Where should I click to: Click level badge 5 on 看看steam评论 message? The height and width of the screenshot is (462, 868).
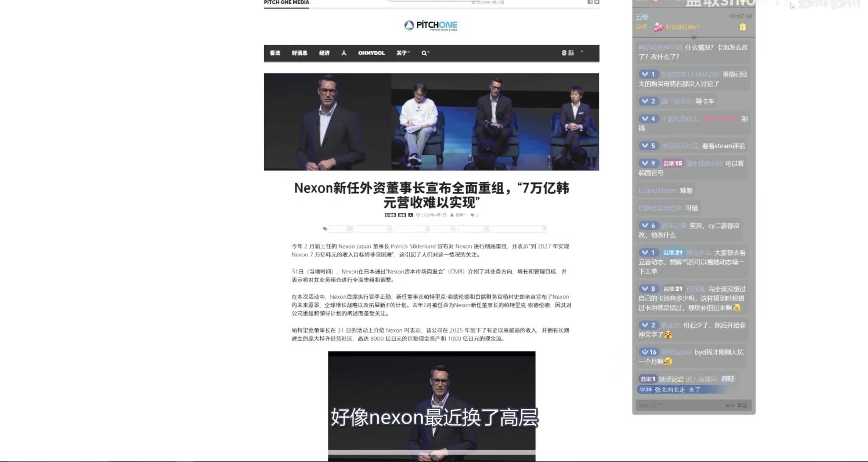[x=648, y=145]
